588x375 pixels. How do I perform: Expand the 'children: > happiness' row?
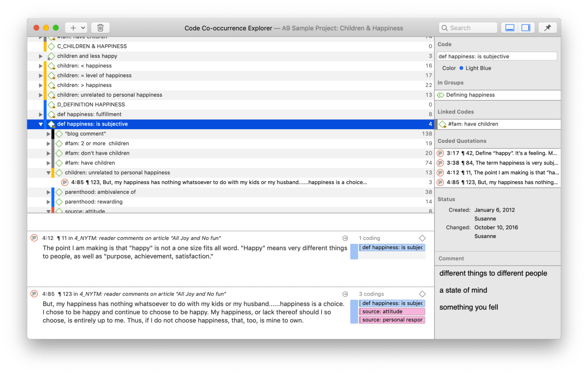(x=41, y=85)
